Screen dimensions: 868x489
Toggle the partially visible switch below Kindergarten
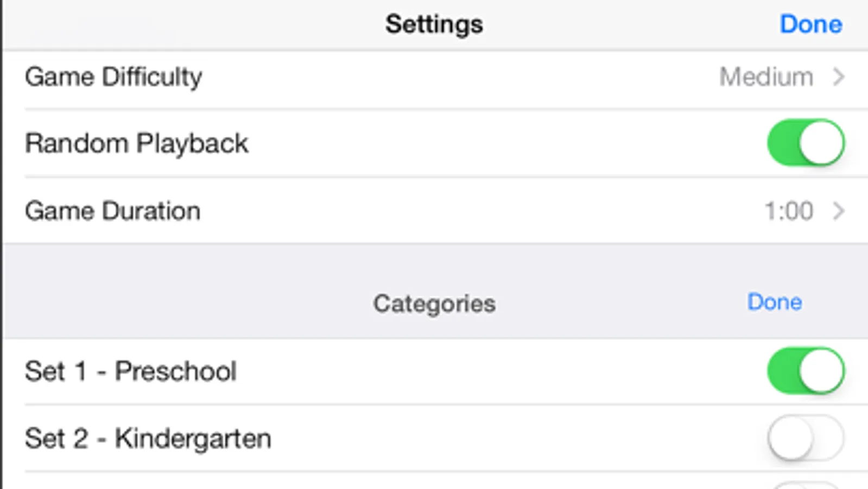click(806, 485)
